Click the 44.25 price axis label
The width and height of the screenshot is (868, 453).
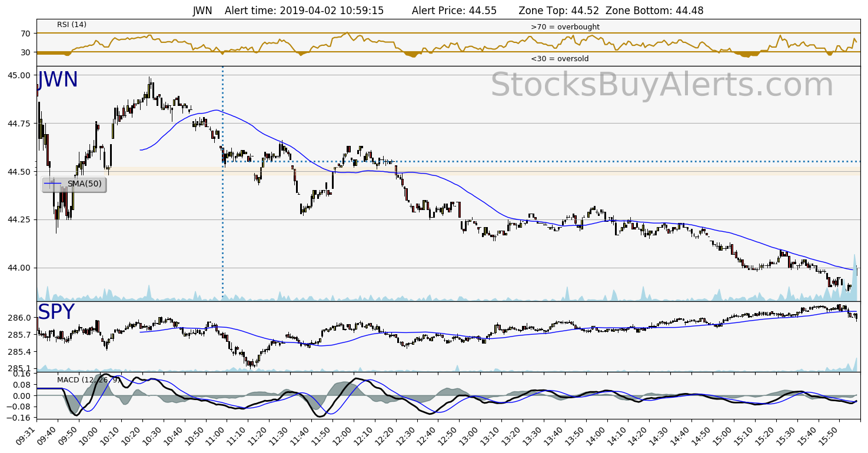pyautogui.click(x=19, y=219)
